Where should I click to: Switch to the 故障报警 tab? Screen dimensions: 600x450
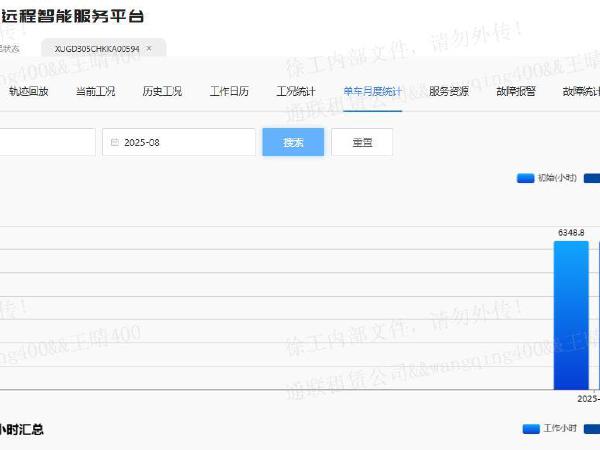[515, 91]
